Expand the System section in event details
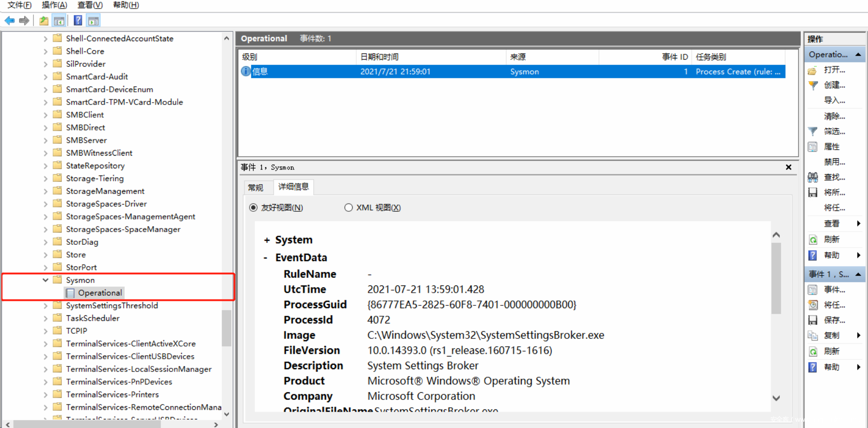Screen dimensions: 868x428 coord(267,240)
